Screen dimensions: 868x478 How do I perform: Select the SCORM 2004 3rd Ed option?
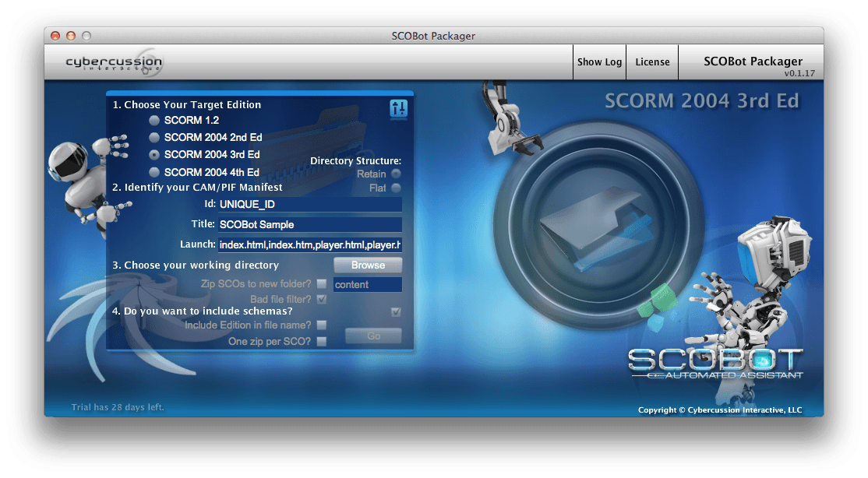click(154, 154)
